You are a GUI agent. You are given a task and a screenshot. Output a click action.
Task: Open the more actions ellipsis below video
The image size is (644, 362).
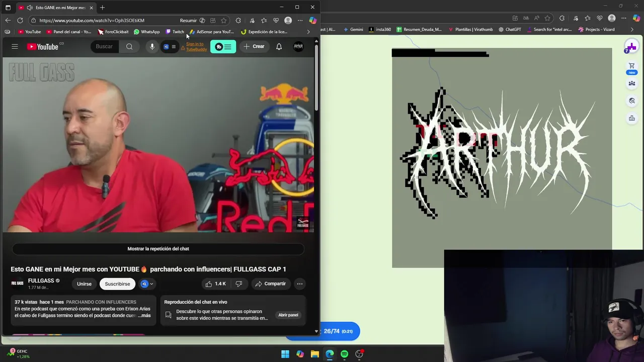(x=299, y=284)
